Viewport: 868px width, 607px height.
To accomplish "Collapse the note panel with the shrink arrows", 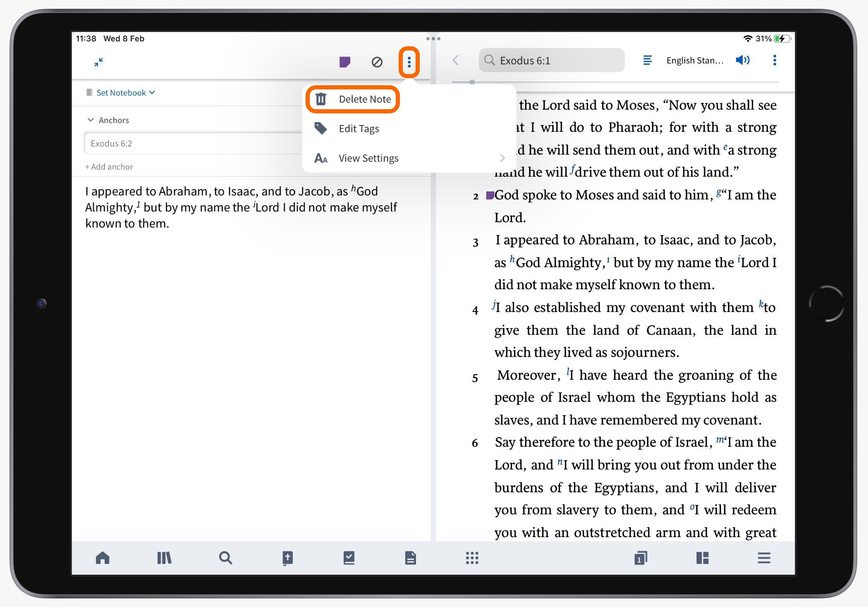I will click(x=98, y=62).
